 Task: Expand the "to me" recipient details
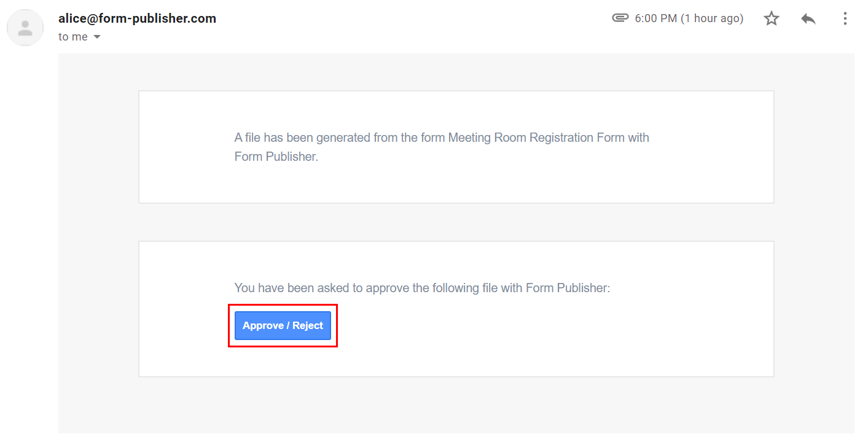tap(96, 37)
